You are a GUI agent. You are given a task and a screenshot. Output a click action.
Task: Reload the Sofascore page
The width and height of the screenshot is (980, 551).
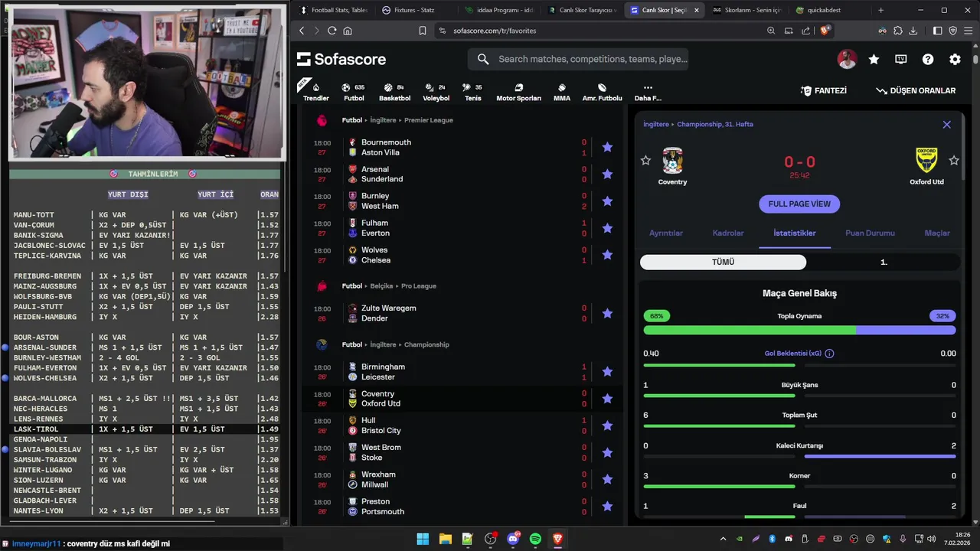tap(332, 31)
